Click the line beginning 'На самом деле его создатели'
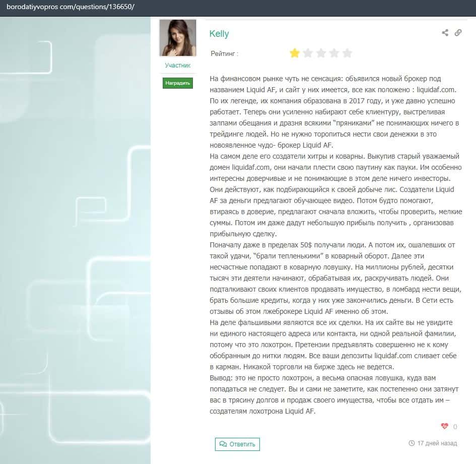The image size is (476, 464). tap(334, 156)
